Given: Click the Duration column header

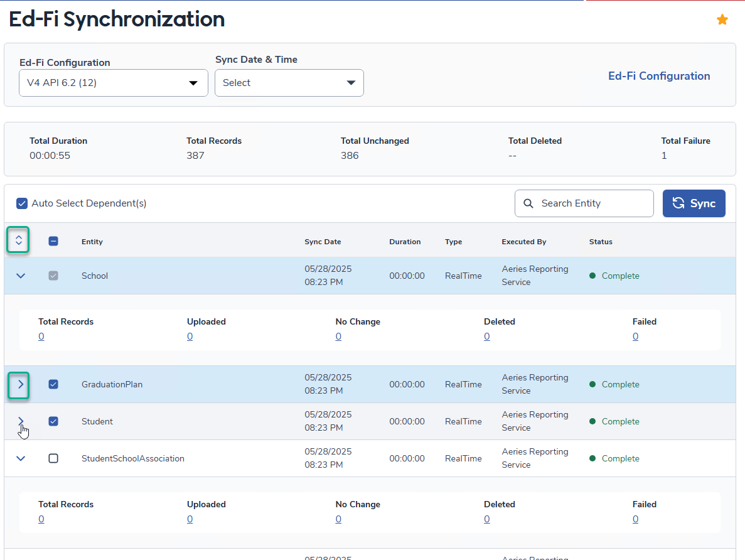Looking at the screenshot, I should click(x=405, y=242).
